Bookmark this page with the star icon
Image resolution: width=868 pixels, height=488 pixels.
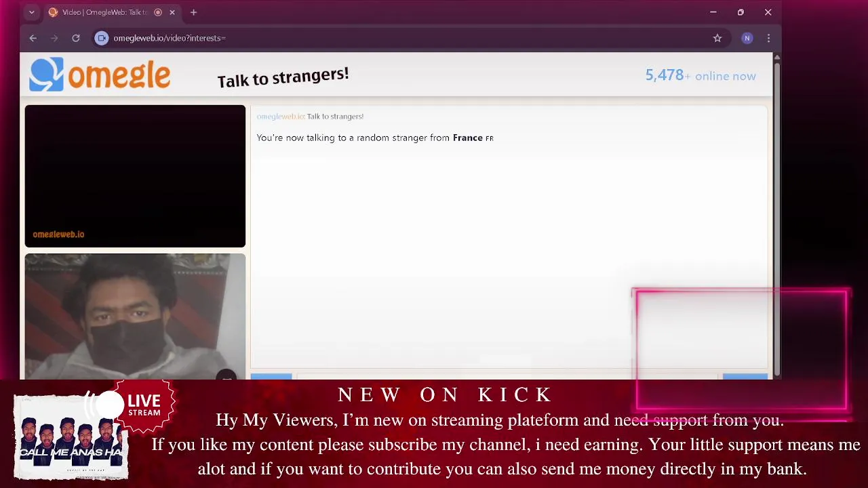coord(717,38)
